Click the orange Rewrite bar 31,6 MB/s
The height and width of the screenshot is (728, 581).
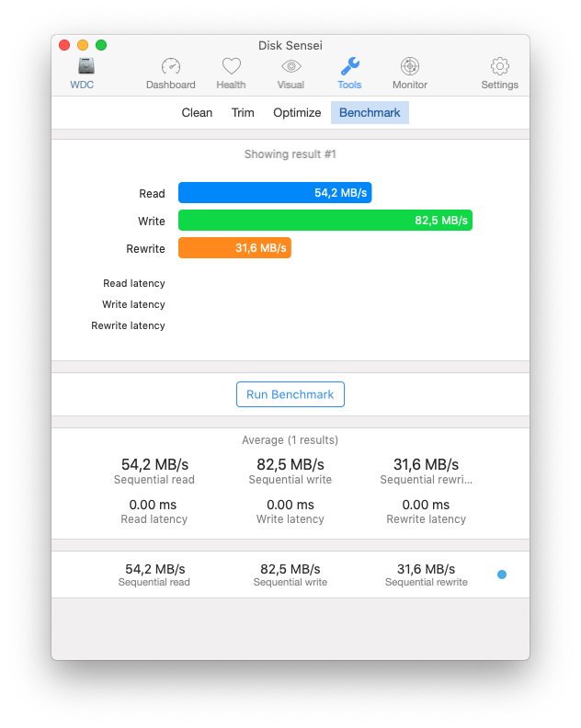pos(235,248)
